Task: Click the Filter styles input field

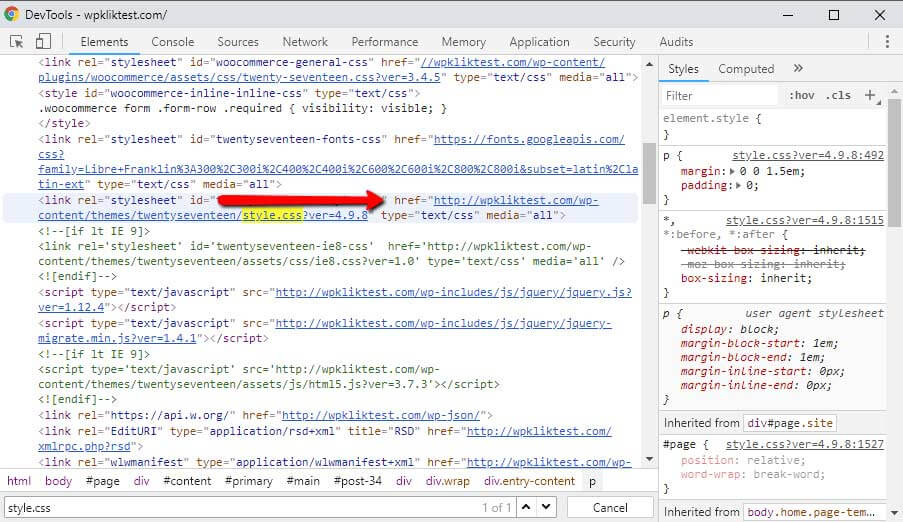Action: point(719,96)
